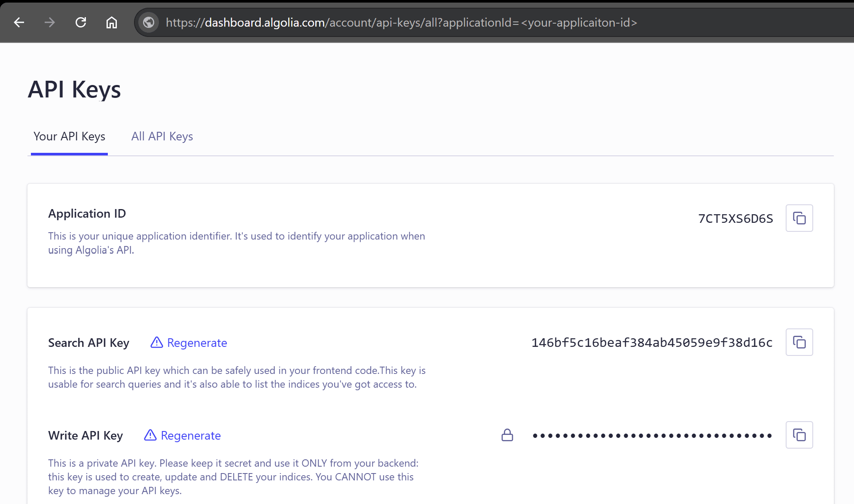The image size is (854, 504).
Task: Click the lock icon beside Write API Key
Action: [507, 435]
